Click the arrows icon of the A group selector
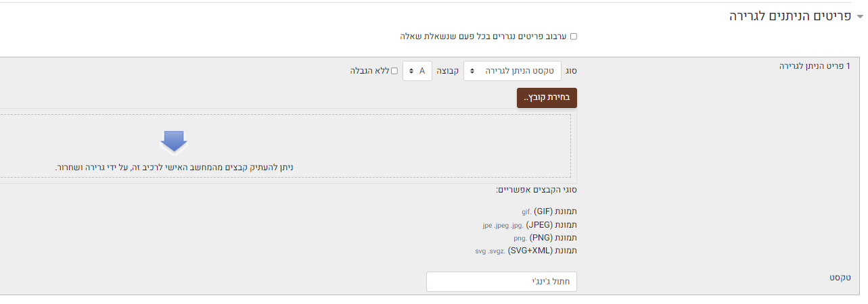 pyautogui.click(x=411, y=71)
